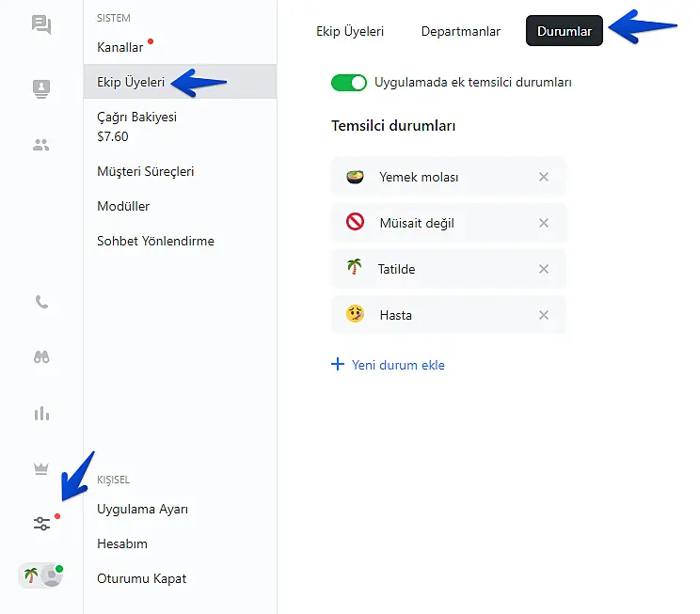This screenshot has width=700, height=614.
Task: Open the binoculars monitoring icon
Action: tap(41, 357)
